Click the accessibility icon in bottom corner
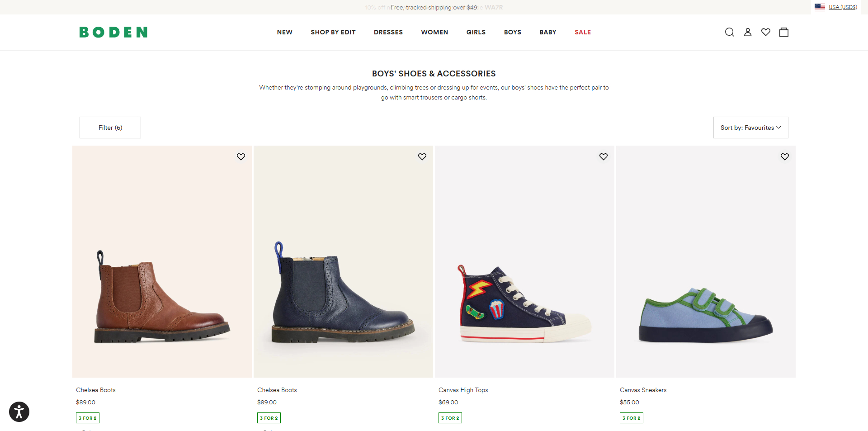The height and width of the screenshot is (431, 868). pyautogui.click(x=19, y=412)
